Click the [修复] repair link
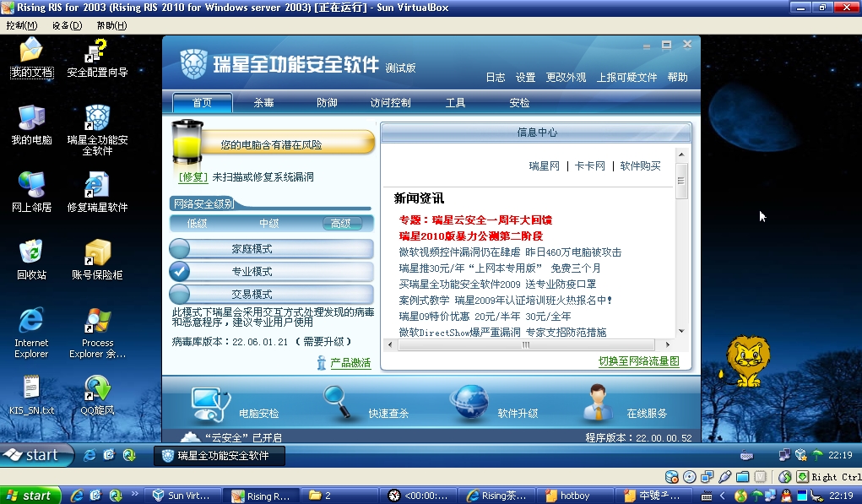The width and height of the screenshot is (862, 504). coord(193,177)
